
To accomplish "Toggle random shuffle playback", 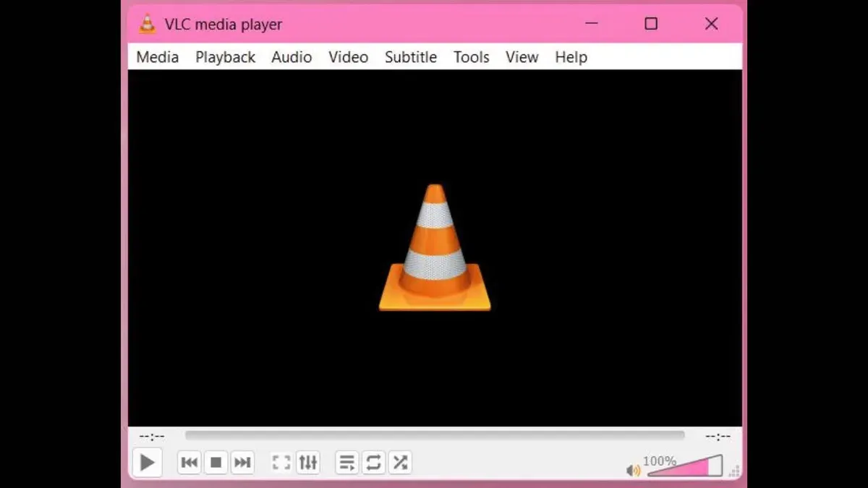I will 400,463.
